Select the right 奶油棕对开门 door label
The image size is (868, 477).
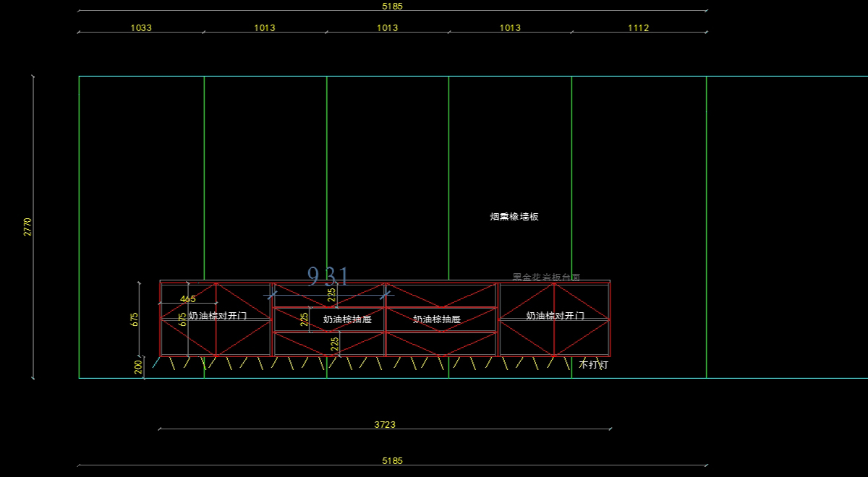point(555,316)
